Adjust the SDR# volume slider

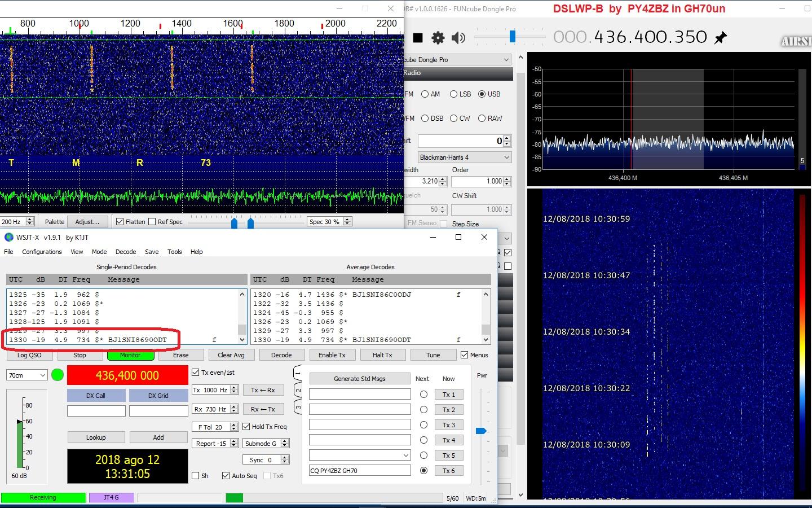pos(512,37)
